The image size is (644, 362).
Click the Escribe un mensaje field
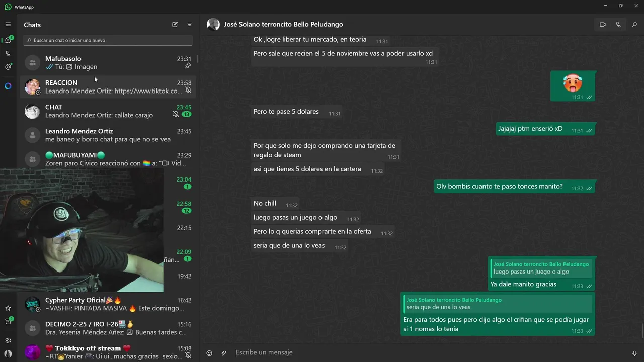[430, 352]
